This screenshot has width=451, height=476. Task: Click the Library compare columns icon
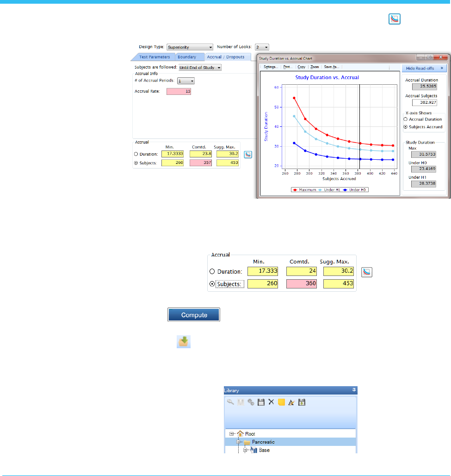tap(241, 402)
